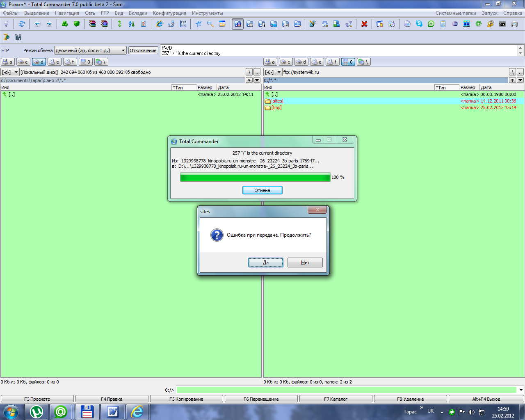Viewport: 525px width, 420px height.
Task: Click the lightbulb icon in the toolbar
Action: (x=6, y=24)
